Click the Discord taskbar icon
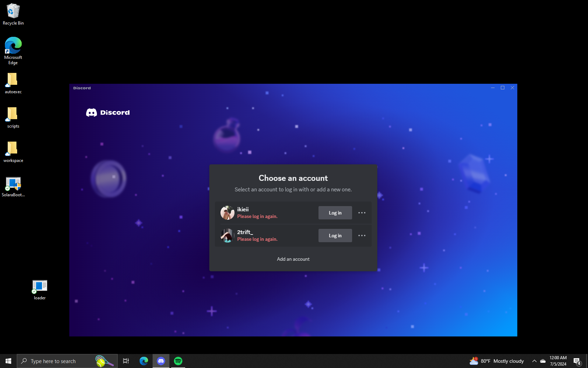 point(161,361)
